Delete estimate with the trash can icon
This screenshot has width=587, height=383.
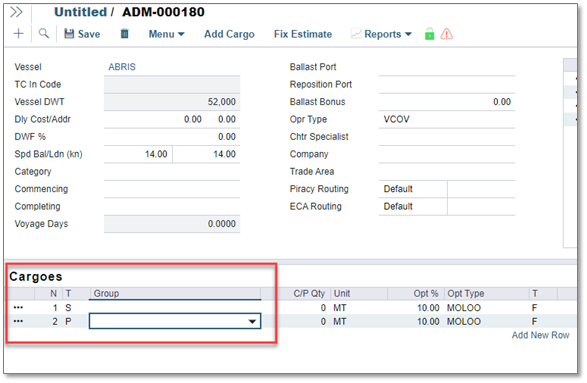click(x=124, y=34)
